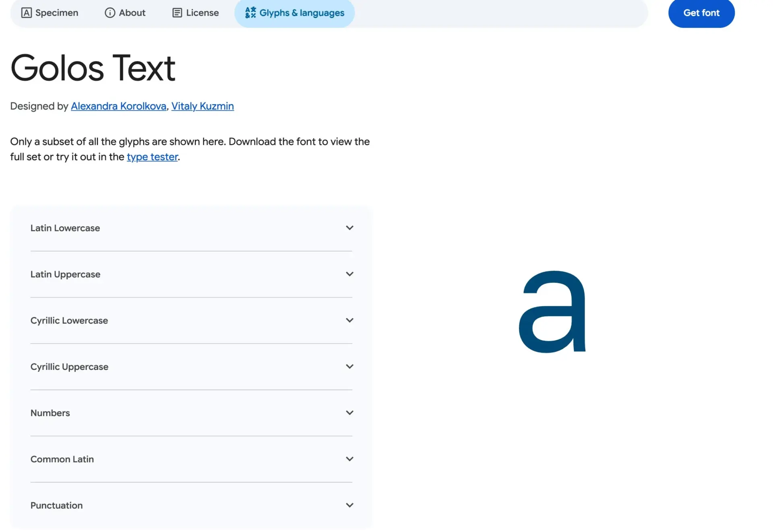The width and height of the screenshot is (773, 532).
Task: Select the Glyphs & languages tab
Action: [295, 13]
